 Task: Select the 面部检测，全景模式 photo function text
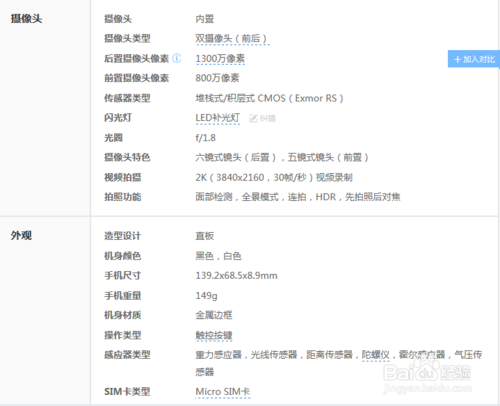point(237,197)
